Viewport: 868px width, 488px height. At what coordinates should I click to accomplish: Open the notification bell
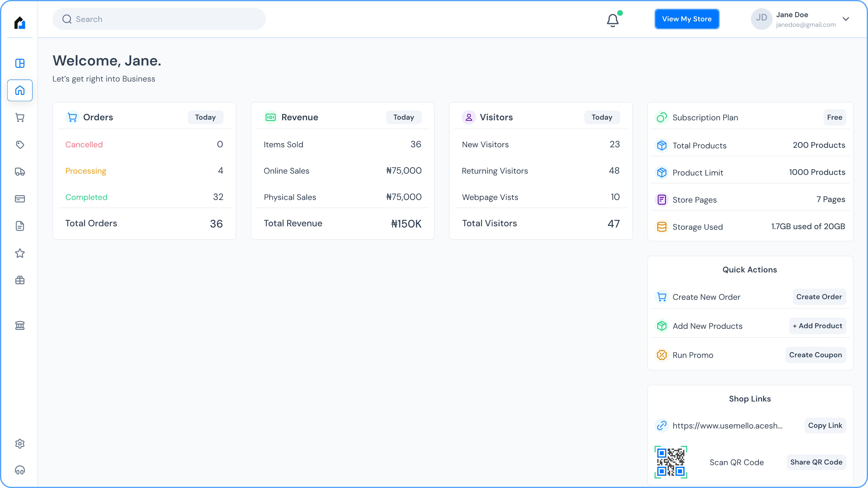tap(613, 20)
